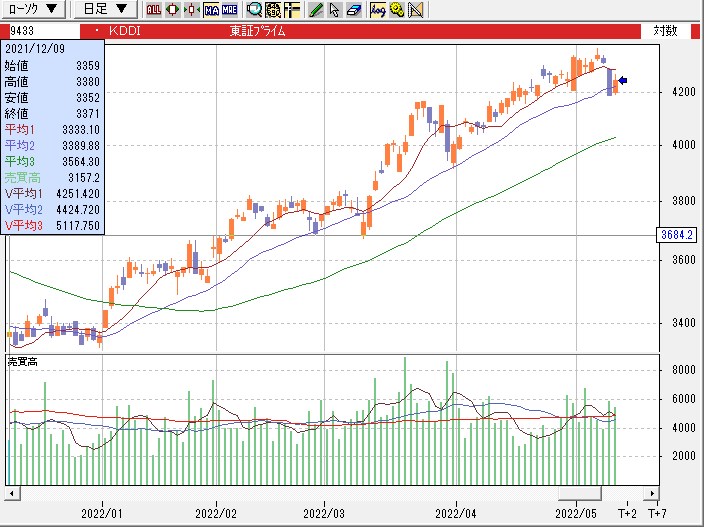Click the horizontal scrollbar thumb
The image size is (704, 527).
click(x=578, y=494)
